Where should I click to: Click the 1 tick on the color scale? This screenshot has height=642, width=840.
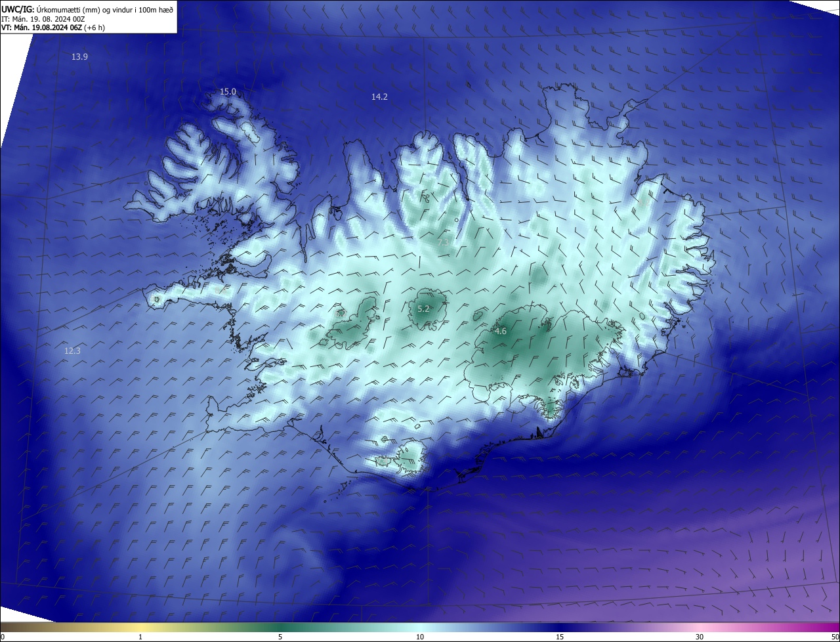pyautogui.click(x=140, y=637)
